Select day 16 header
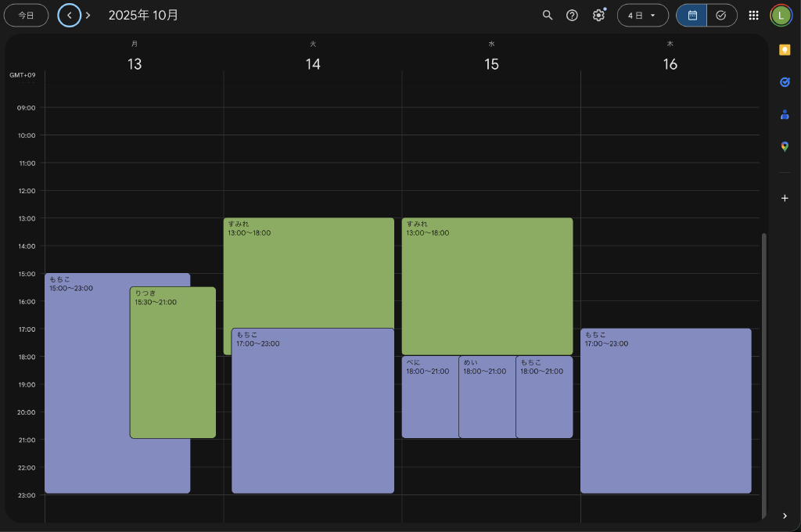Viewport: 801px width, 532px height. (x=670, y=64)
